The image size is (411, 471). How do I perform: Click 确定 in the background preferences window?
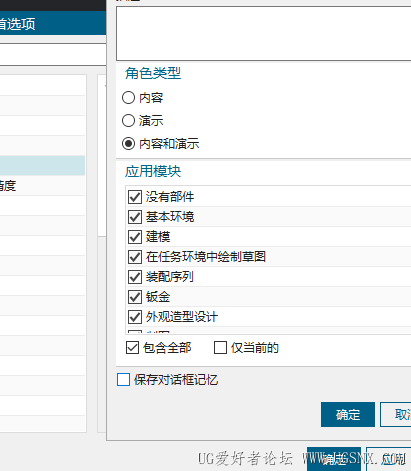[334, 459]
